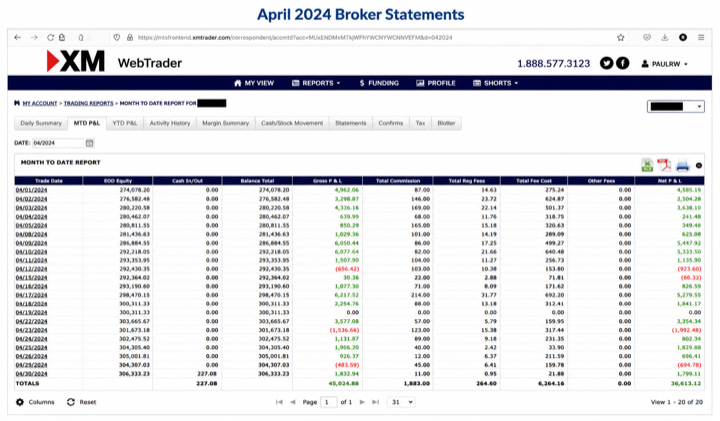Click the DATE field showing 04/2024
The image size is (720, 421).
[x=58, y=143]
